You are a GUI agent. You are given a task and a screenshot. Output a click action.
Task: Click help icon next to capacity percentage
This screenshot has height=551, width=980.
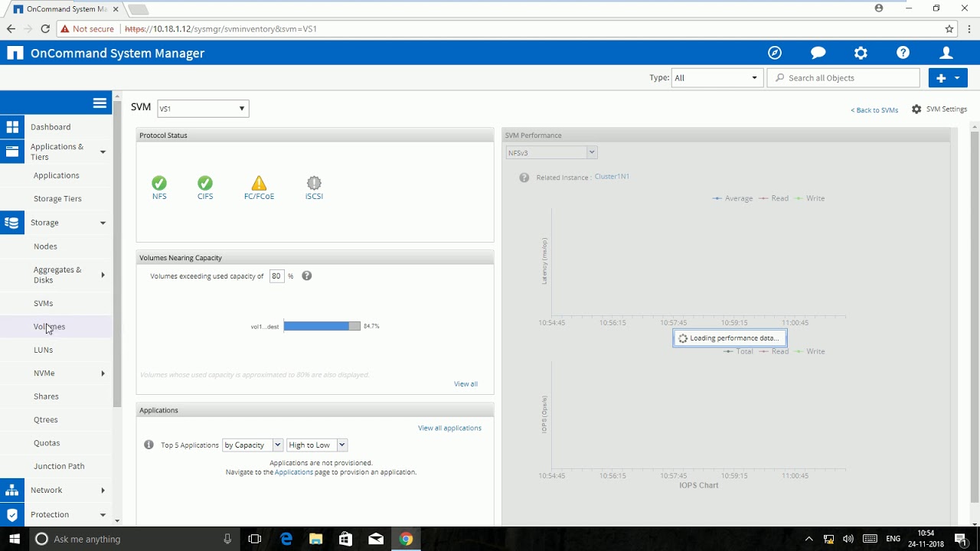click(307, 276)
